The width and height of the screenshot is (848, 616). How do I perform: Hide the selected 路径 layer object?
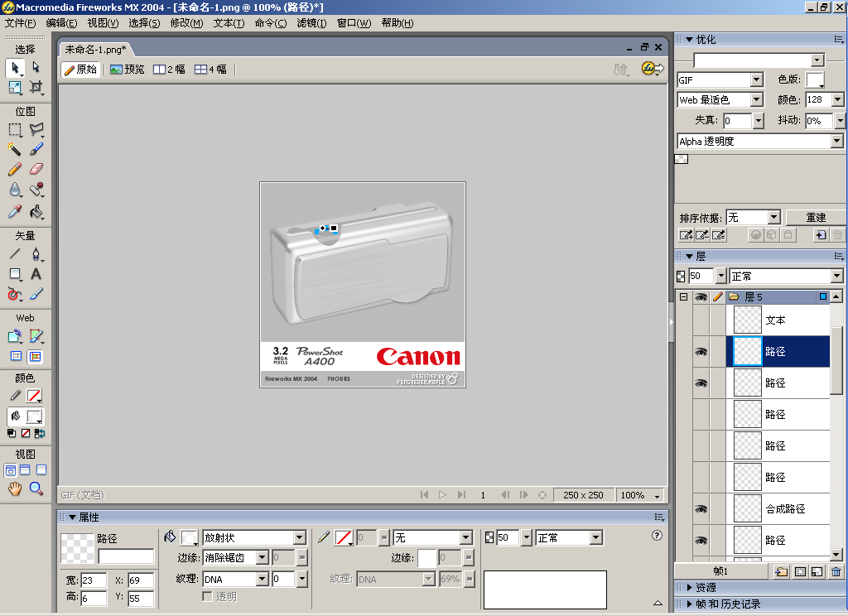pyautogui.click(x=701, y=352)
